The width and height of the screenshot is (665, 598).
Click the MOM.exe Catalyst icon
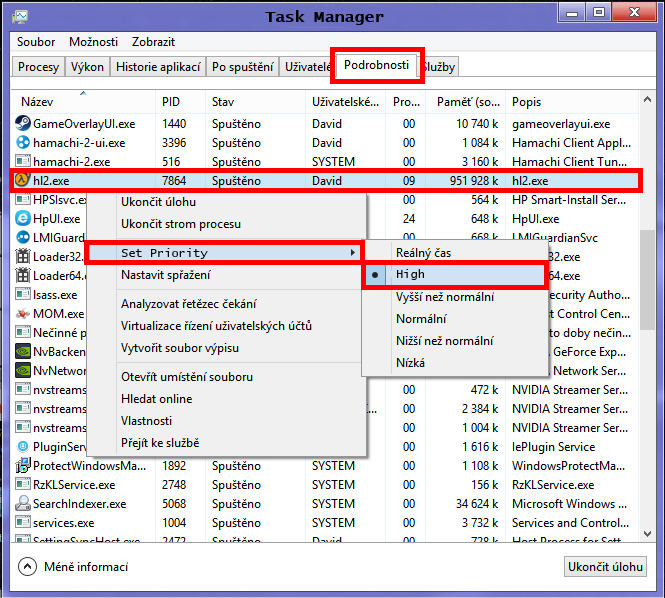[22, 314]
